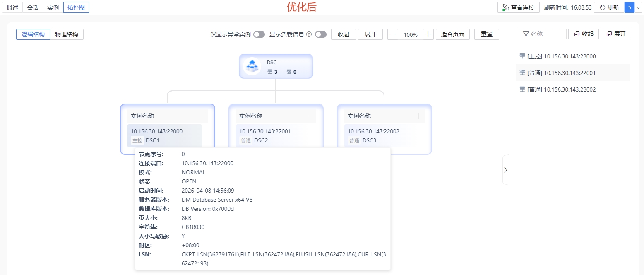
Task: Click the monitor icon beside 0 in DSC node
Action: (x=288, y=72)
